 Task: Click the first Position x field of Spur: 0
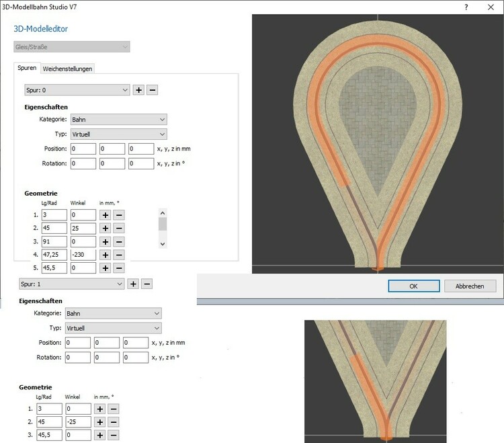tap(82, 149)
